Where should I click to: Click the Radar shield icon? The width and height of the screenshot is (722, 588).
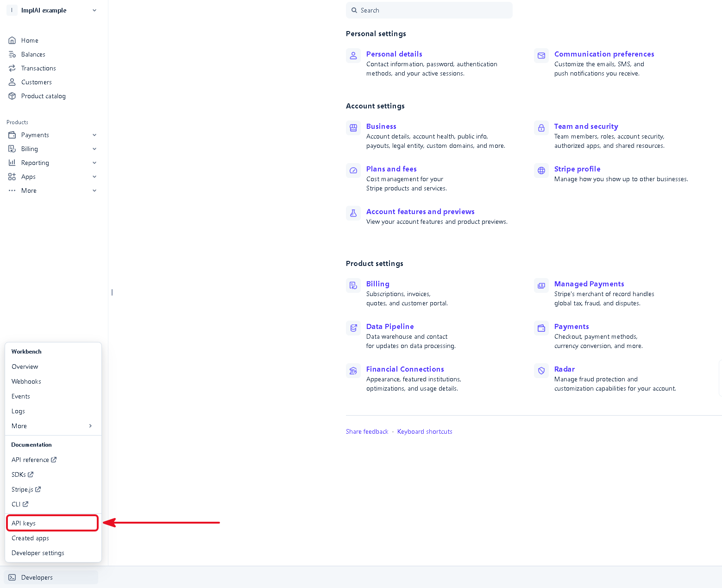point(541,371)
